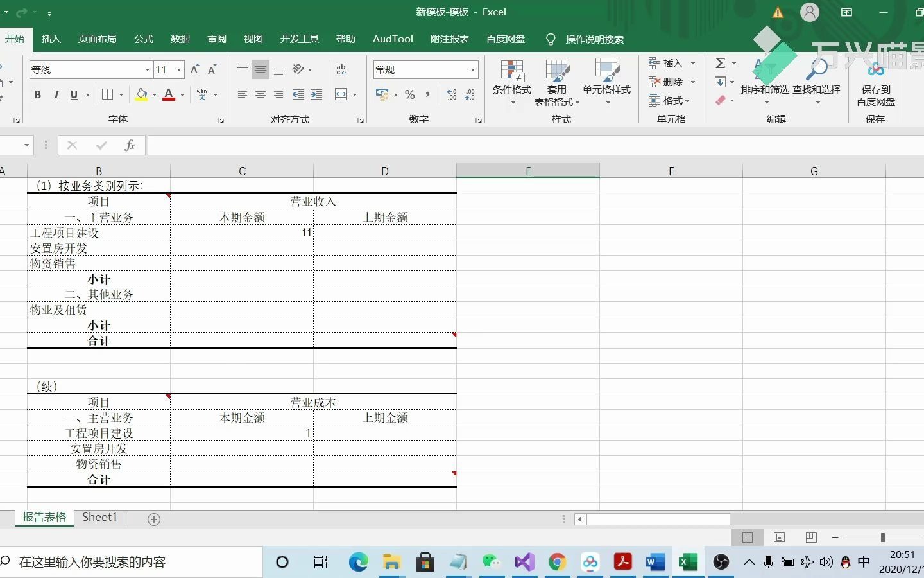
Task: Click the Decrease Decimal icon
Action: (x=470, y=94)
